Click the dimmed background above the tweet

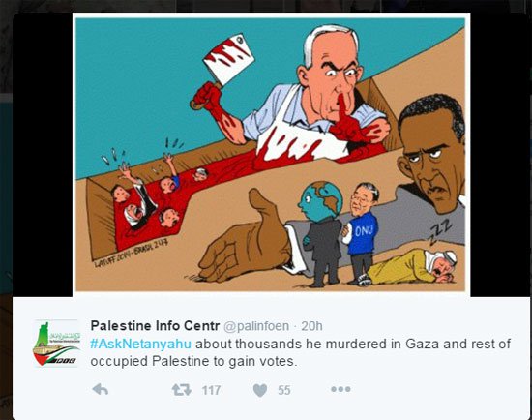click(x=266, y=6)
